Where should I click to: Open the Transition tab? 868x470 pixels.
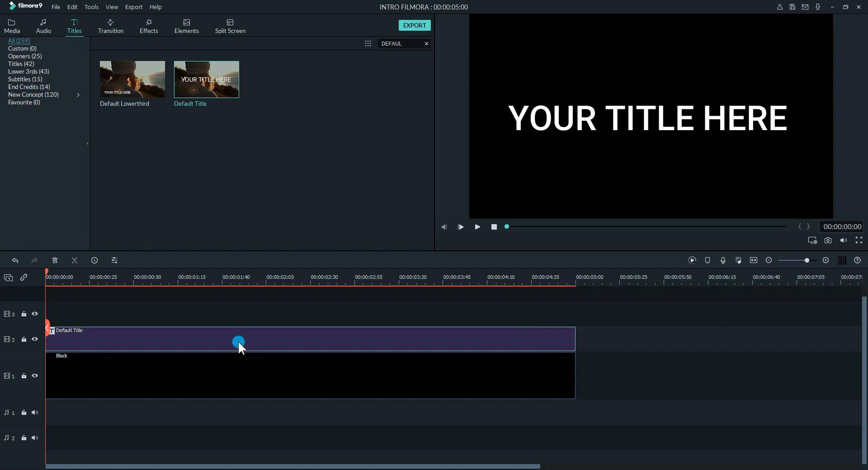111,26
